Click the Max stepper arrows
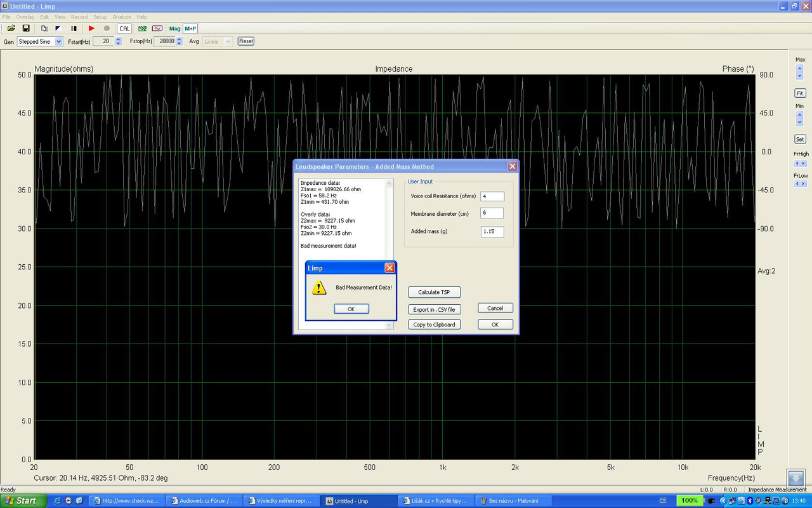Screen dimensions: 812x508 click(x=800, y=72)
